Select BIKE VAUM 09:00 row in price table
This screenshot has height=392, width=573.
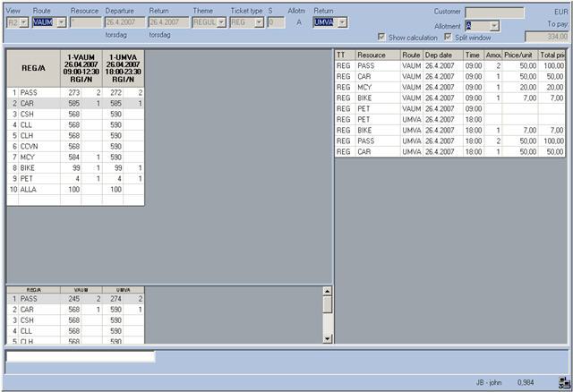[449, 98]
